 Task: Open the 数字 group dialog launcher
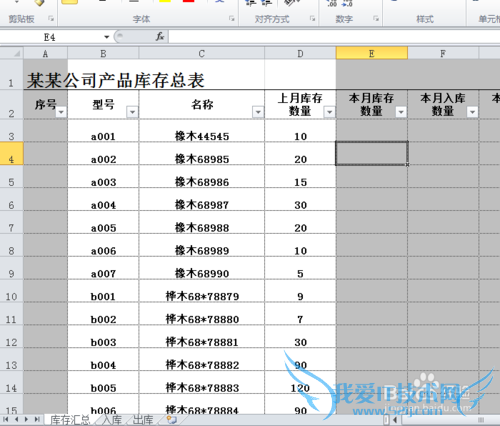click(376, 19)
